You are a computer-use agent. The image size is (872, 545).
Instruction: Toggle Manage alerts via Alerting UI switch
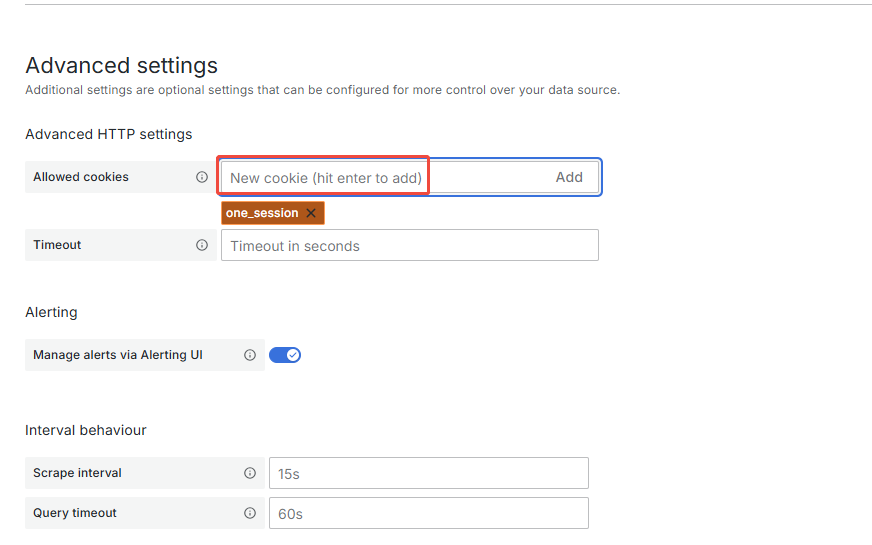click(285, 355)
